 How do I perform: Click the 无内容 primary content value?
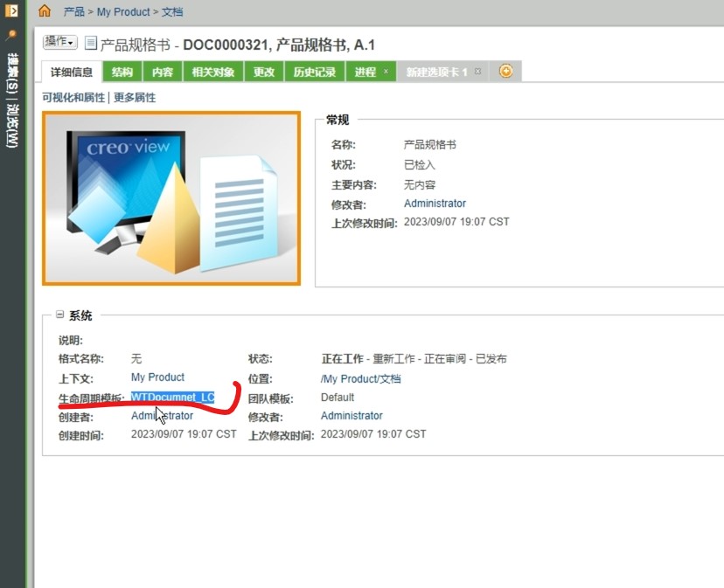point(420,185)
